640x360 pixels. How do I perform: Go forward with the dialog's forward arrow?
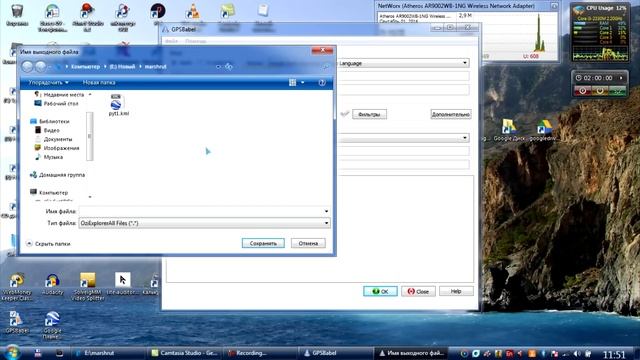pyautogui.click(x=40, y=67)
